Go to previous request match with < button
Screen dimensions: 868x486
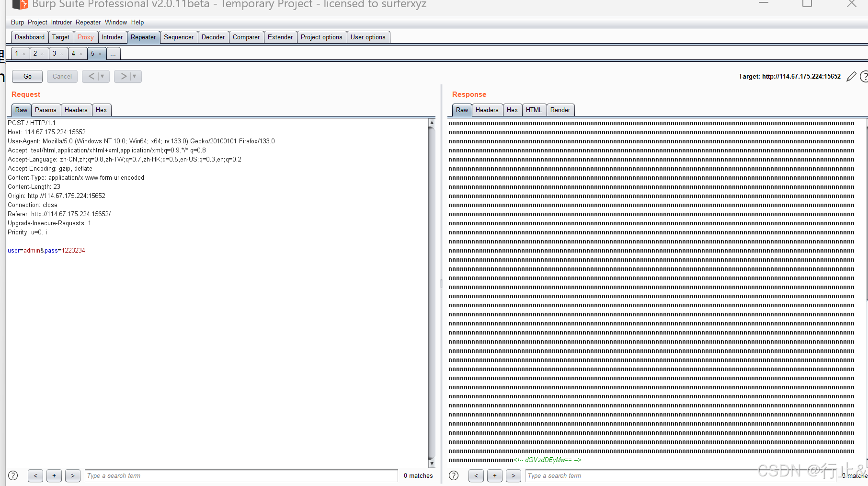click(35, 475)
